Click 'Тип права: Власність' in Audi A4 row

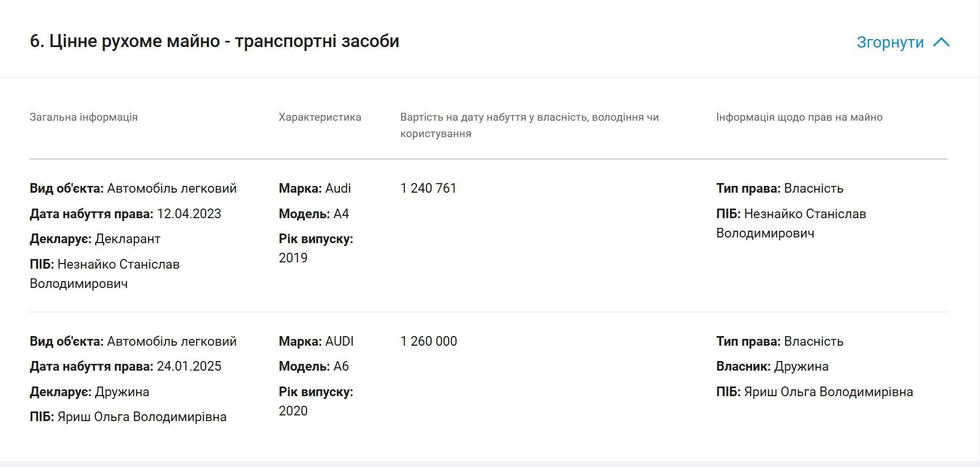(x=779, y=188)
